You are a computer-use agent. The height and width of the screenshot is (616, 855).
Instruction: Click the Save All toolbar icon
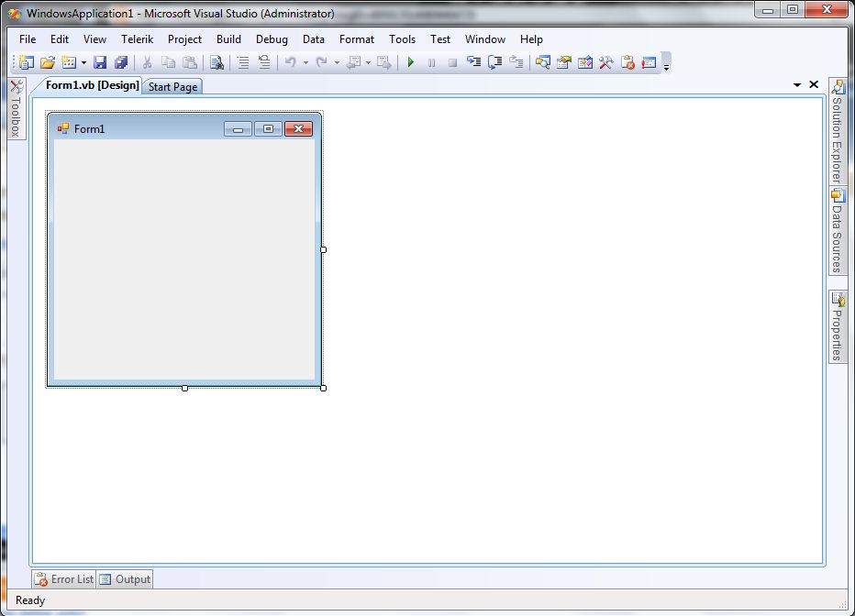(x=123, y=62)
